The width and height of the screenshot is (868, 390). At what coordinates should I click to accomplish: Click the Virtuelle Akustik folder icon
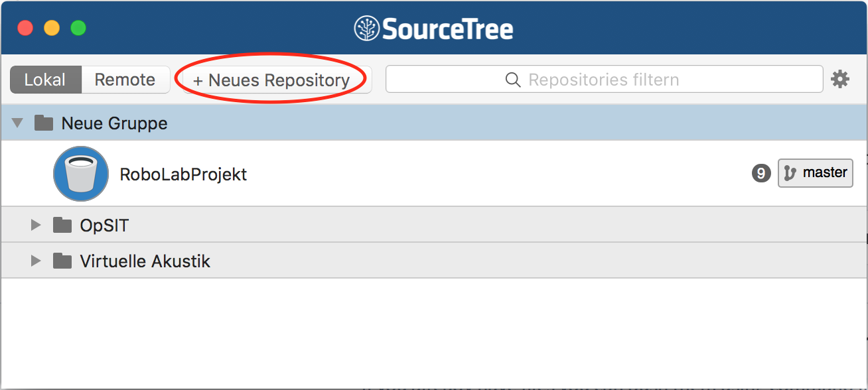[x=62, y=261]
